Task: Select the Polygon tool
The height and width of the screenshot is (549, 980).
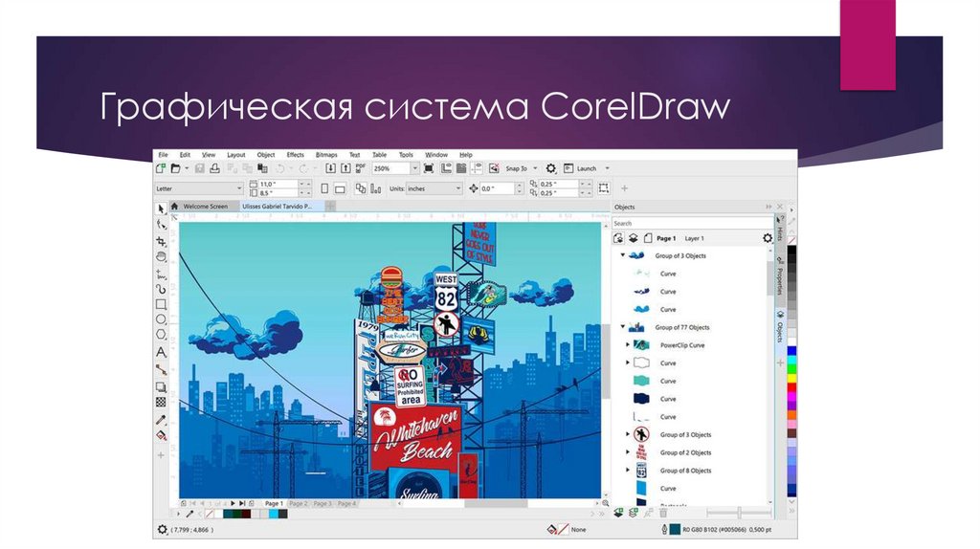Action: 161,336
